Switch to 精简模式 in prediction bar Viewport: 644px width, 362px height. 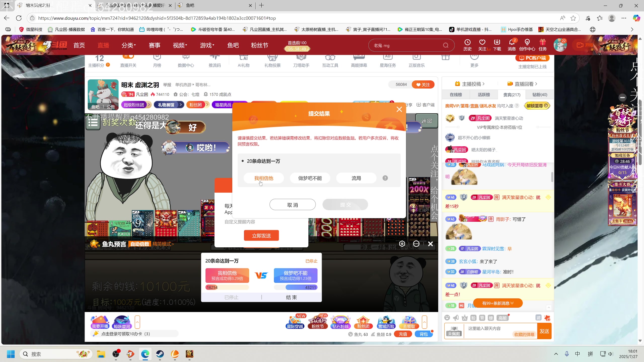click(163, 244)
